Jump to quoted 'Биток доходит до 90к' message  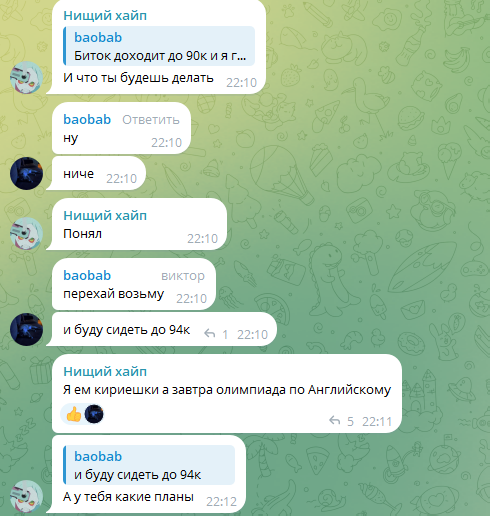159,46
